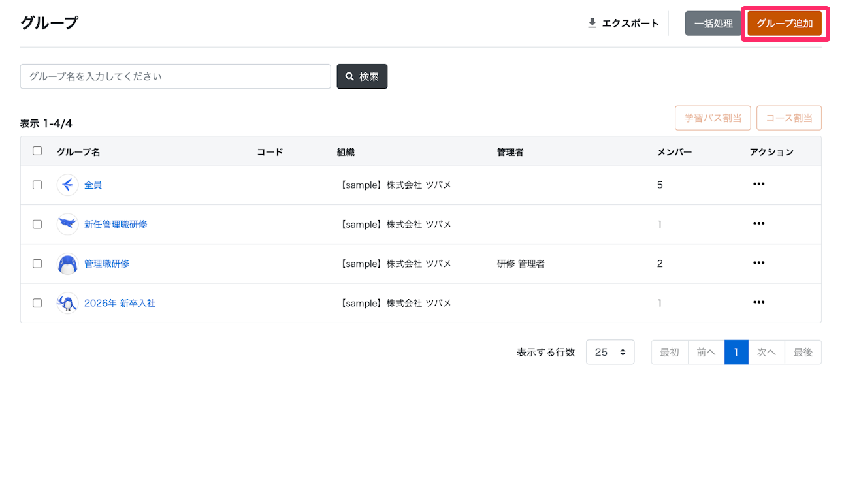Screen dimensions: 844x504
Task: Click the グループ page heading
Action: click(x=49, y=23)
